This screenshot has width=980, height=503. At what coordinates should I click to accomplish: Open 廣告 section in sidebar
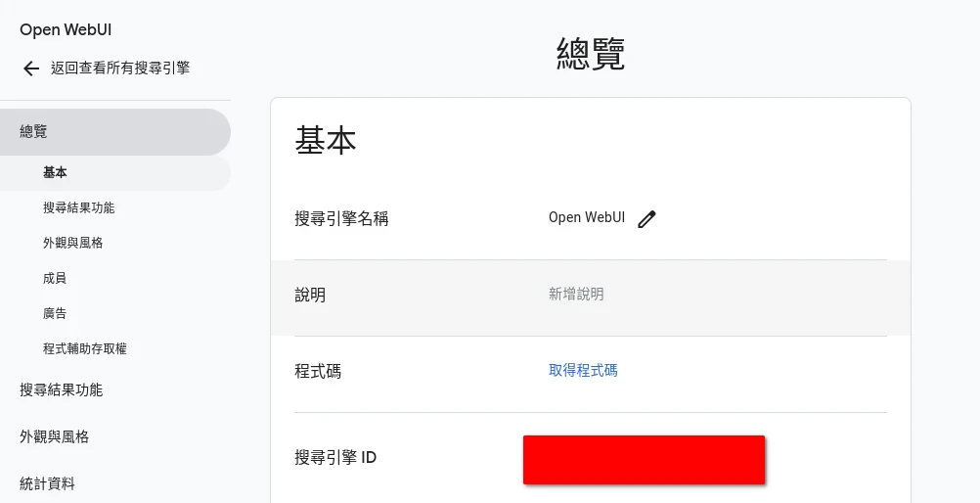point(56,314)
